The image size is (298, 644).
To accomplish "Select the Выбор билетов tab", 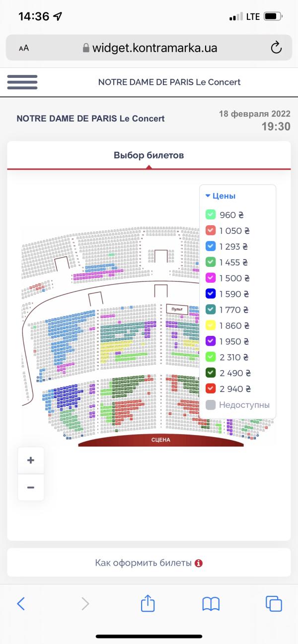I will (x=149, y=155).
